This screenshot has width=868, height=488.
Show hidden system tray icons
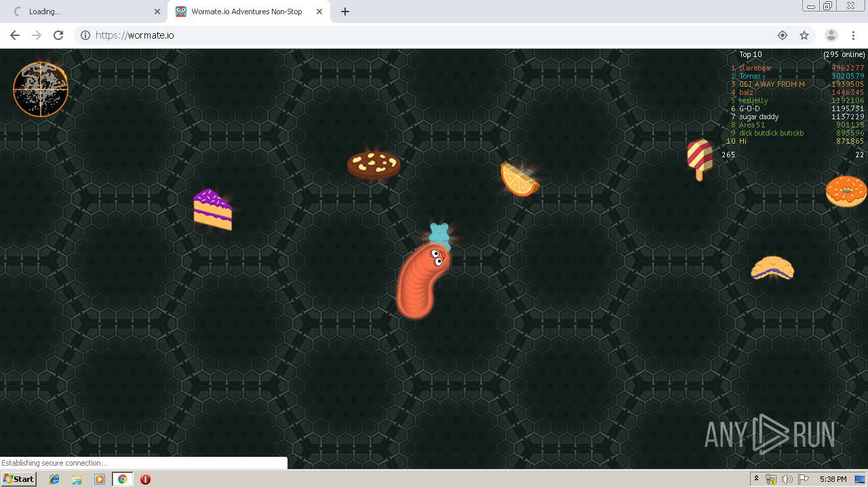(x=756, y=479)
